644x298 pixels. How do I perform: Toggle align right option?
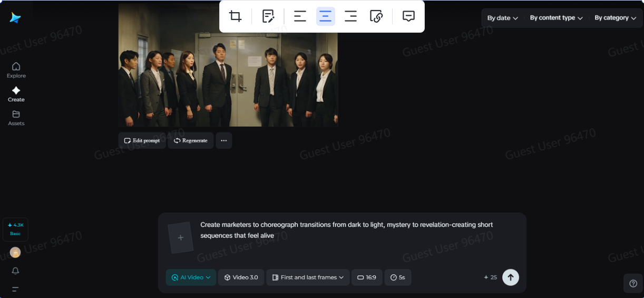tap(350, 16)
